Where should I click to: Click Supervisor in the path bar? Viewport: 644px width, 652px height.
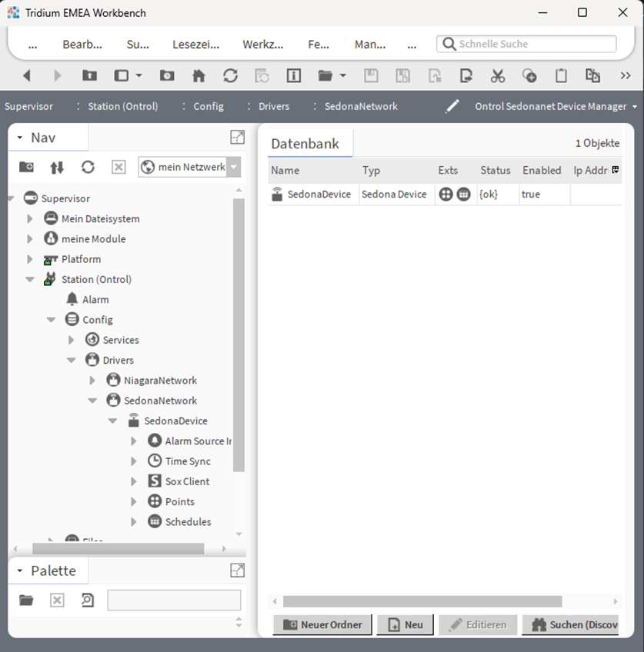(x=28, y=106)
